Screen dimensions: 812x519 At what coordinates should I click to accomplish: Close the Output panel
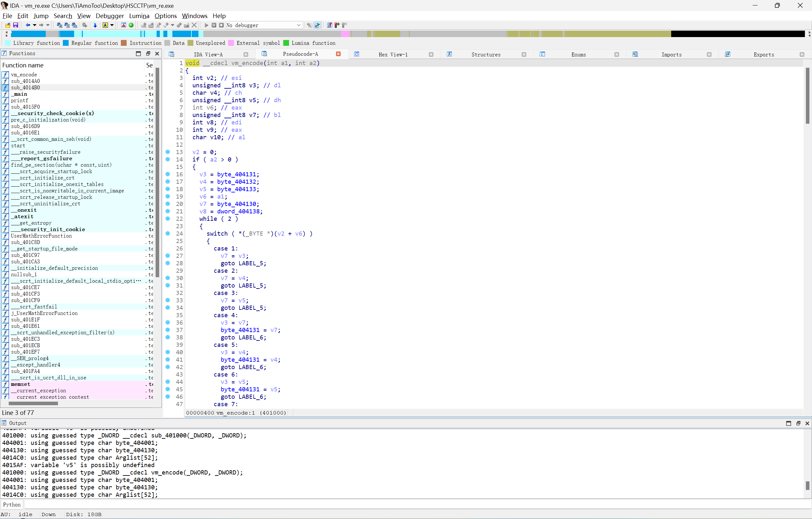tap(807, 424)
